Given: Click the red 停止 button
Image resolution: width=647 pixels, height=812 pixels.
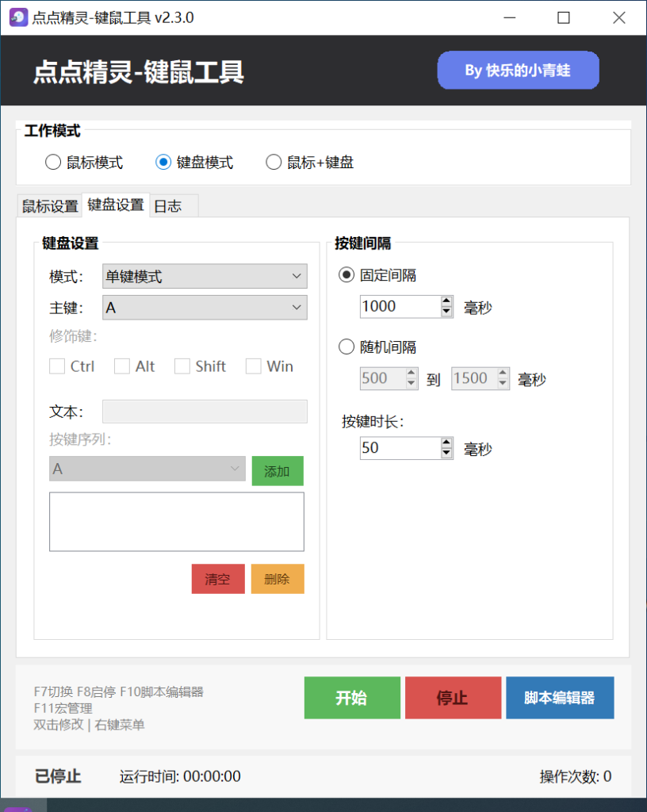Looking at the screenshot, I should (453, 698).
